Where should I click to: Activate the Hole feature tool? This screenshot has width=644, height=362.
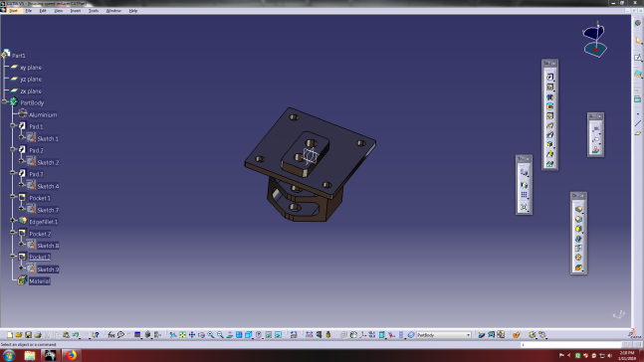(x=550, y=115)
